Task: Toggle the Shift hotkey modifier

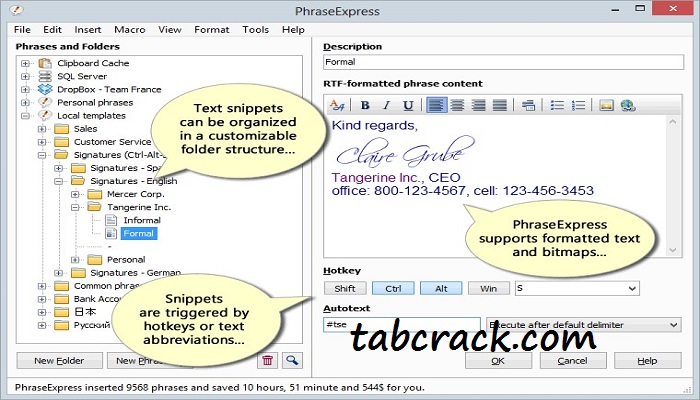Action: (345, 288)
